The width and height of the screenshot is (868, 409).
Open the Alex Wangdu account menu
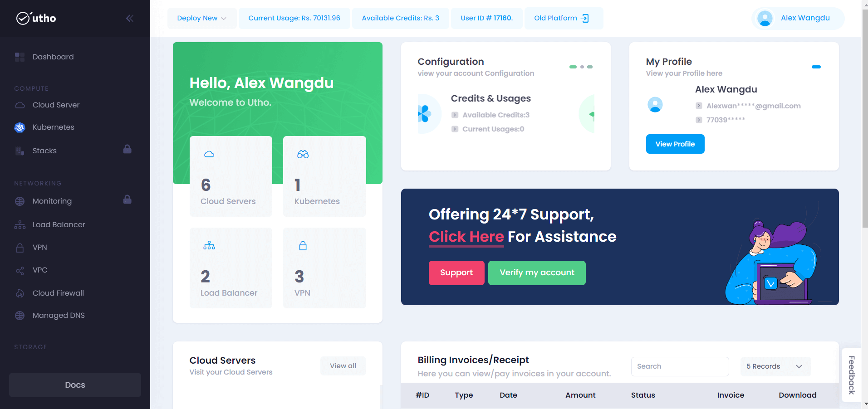coord(798,19)
